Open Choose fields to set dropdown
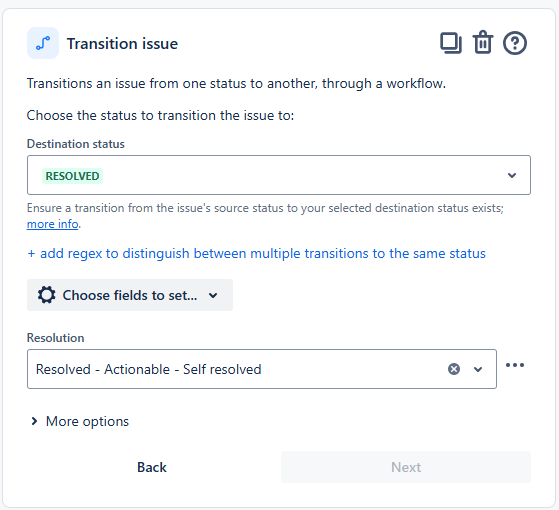Screen dimensions: 559x510 pyautogui.click(x=130, y=295)
